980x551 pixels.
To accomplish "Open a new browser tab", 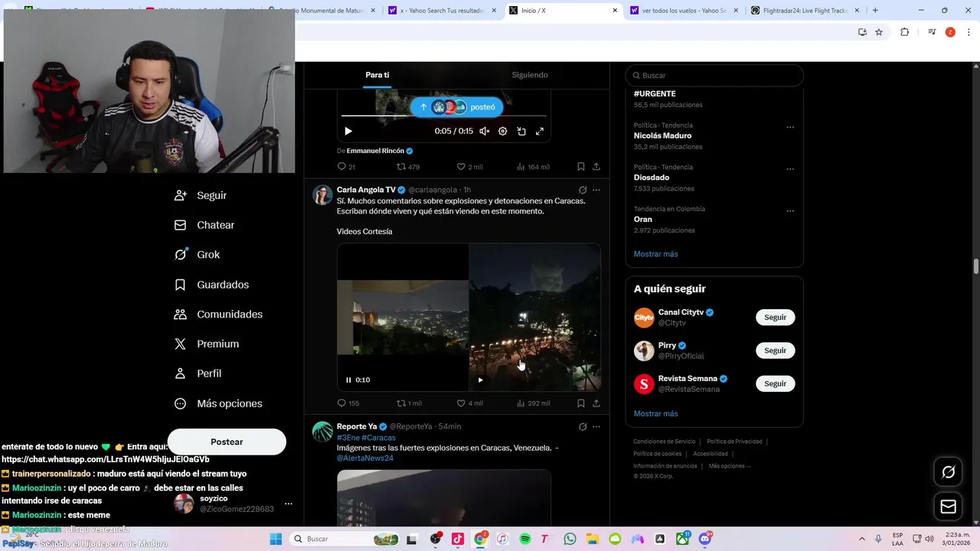I will [875, 11].
